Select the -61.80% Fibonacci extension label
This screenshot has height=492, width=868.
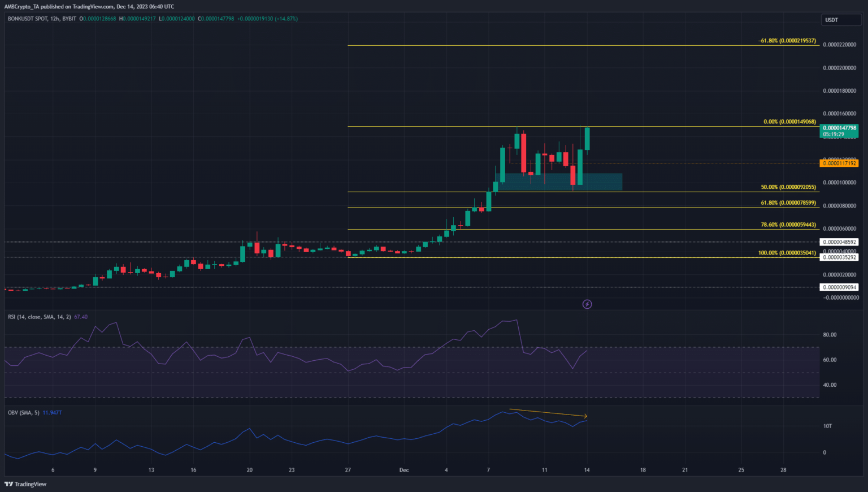[x=787, y=41]
